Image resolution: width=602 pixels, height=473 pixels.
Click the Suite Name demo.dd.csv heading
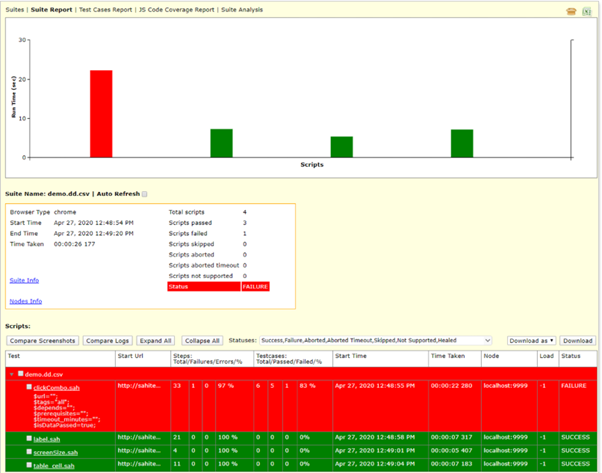click(47, 194)
